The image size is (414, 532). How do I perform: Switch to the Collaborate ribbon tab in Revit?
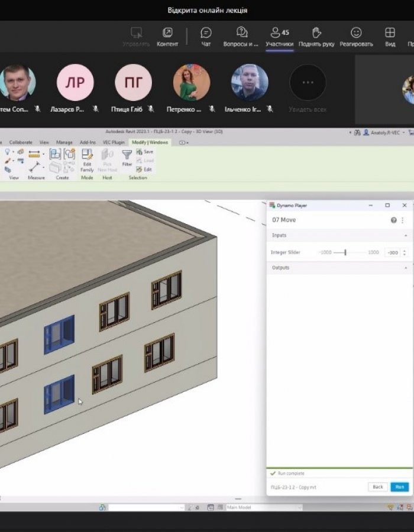tap(21, 142)
